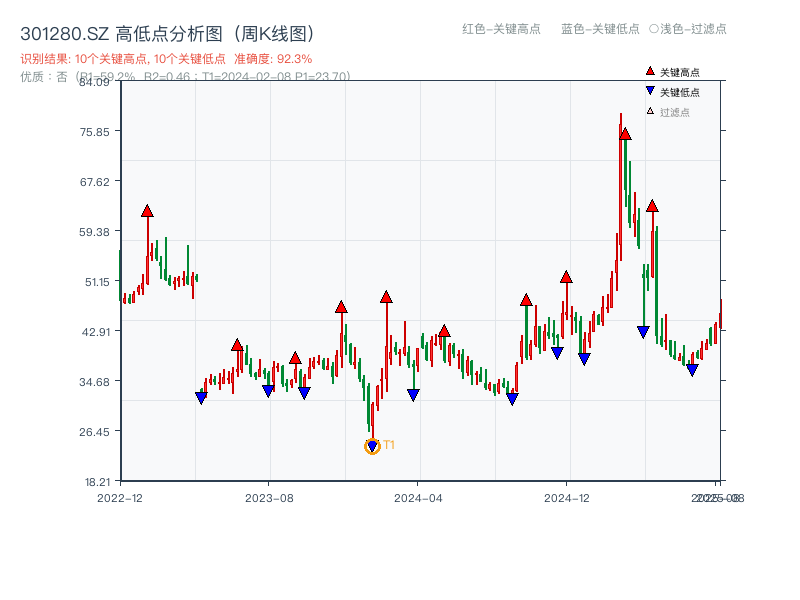Click the red triangle icon beside 关键高点
This screenshot has height=600, width=800.
click(648, 70)
